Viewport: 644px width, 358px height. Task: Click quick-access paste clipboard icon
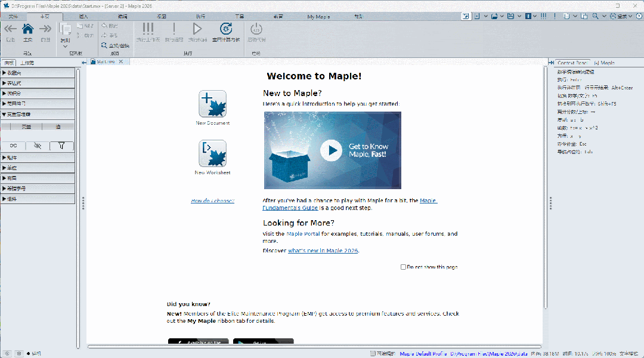(x=584, y=16)
